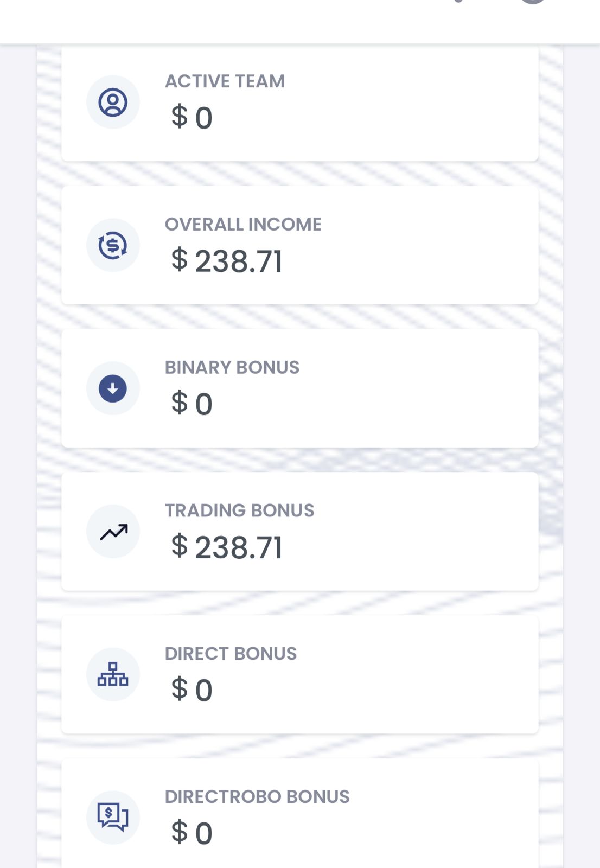
Task: Click the DirectRobo Bonus chat-dollar icon
Action: (113, 818)
